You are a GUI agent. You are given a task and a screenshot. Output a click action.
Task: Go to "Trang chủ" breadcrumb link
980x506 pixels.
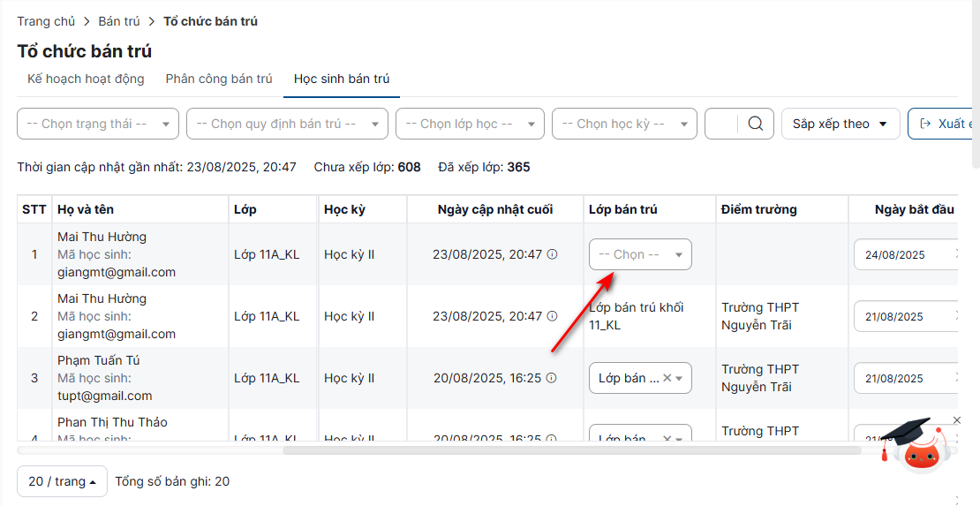click(46, 21)
